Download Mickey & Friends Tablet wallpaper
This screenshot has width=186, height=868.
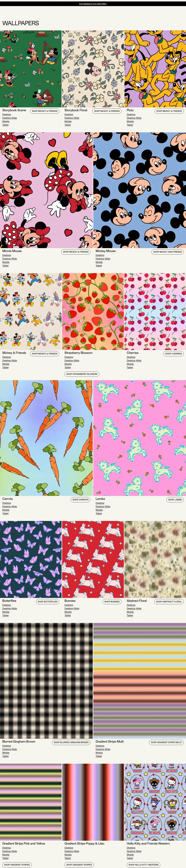click(5, 368)
